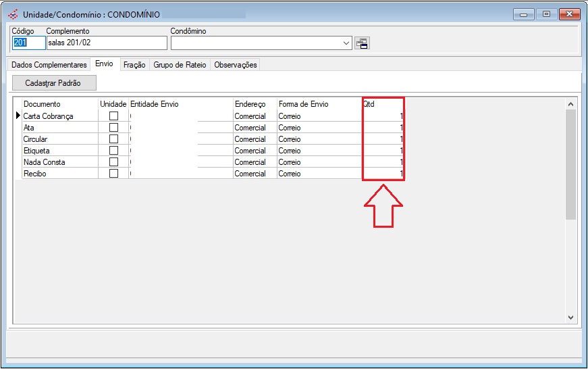
Task: Toggle the Unidade checkbox for Etiqueta
Action: coord(113,151)
